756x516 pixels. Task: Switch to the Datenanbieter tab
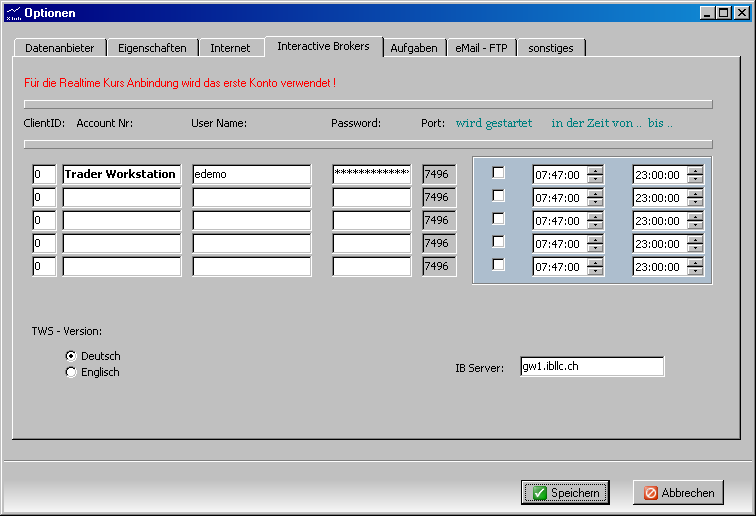pos(60,48)
